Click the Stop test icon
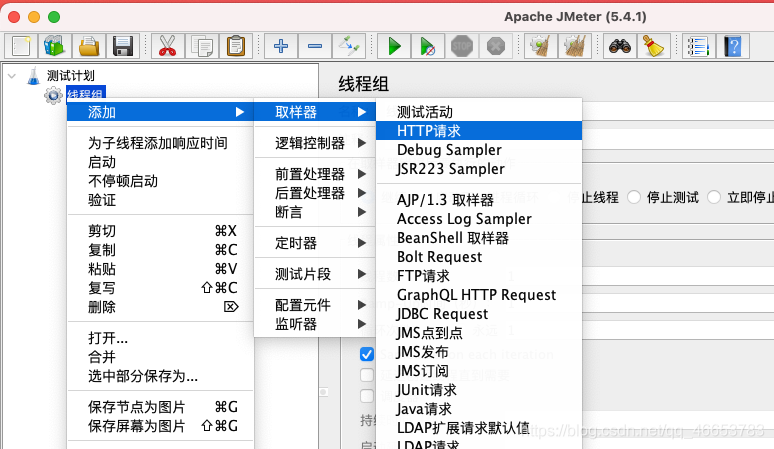 click(x=462, y=46)
